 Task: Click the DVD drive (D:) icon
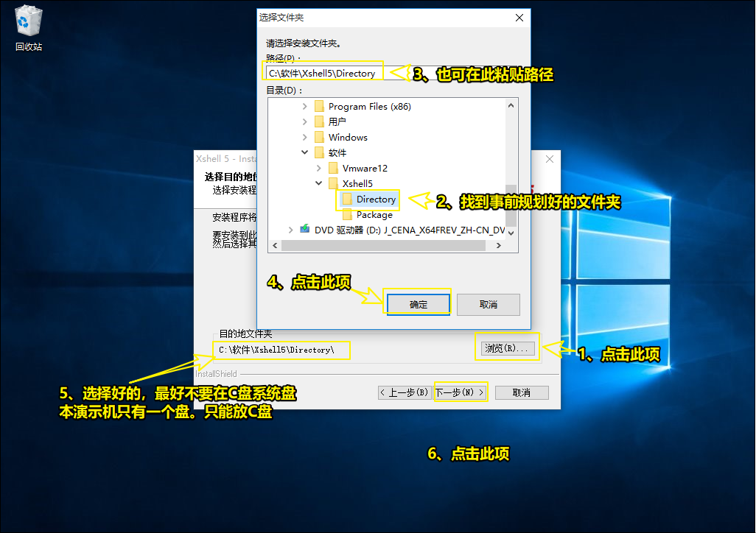click(305, 230)
